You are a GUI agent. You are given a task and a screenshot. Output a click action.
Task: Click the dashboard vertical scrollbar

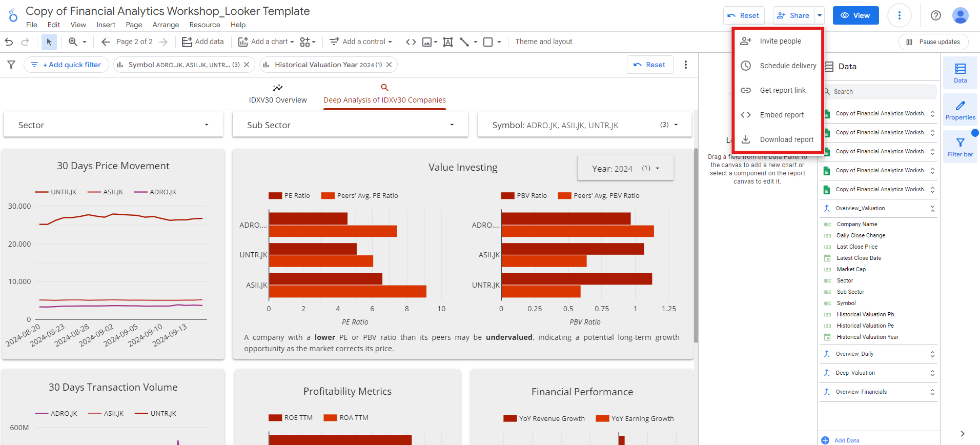point(696,246)
